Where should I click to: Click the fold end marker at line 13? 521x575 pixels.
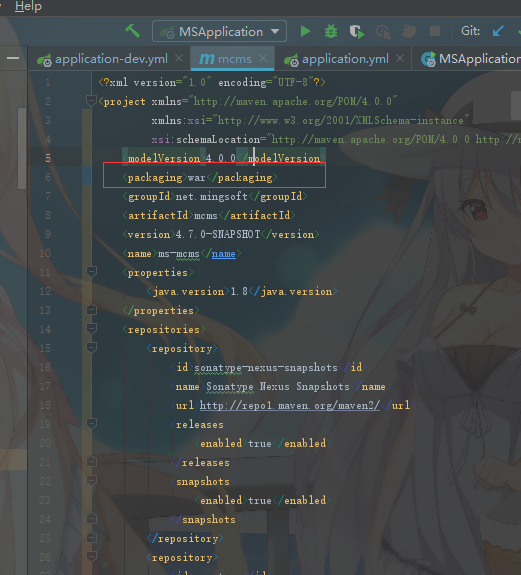click(x=91, y=310)
